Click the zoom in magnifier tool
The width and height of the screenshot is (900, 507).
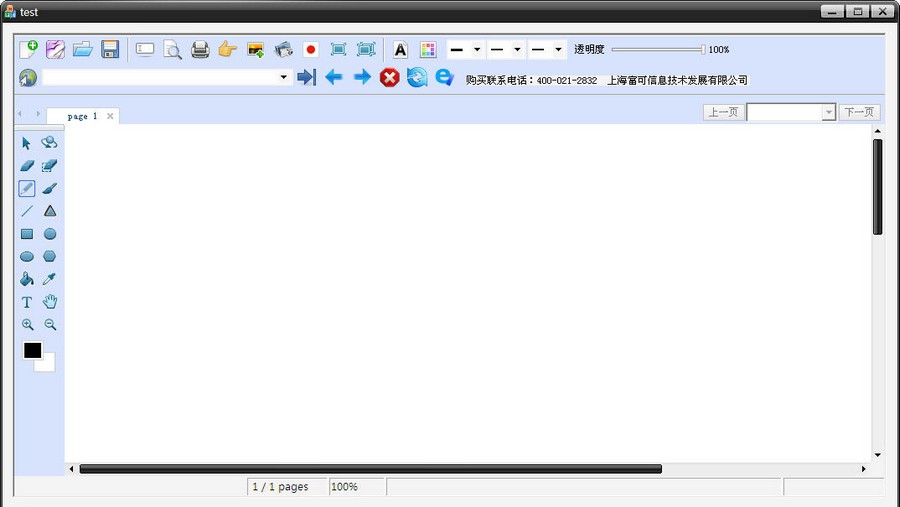pyautogui.click(x=28, y=325)
